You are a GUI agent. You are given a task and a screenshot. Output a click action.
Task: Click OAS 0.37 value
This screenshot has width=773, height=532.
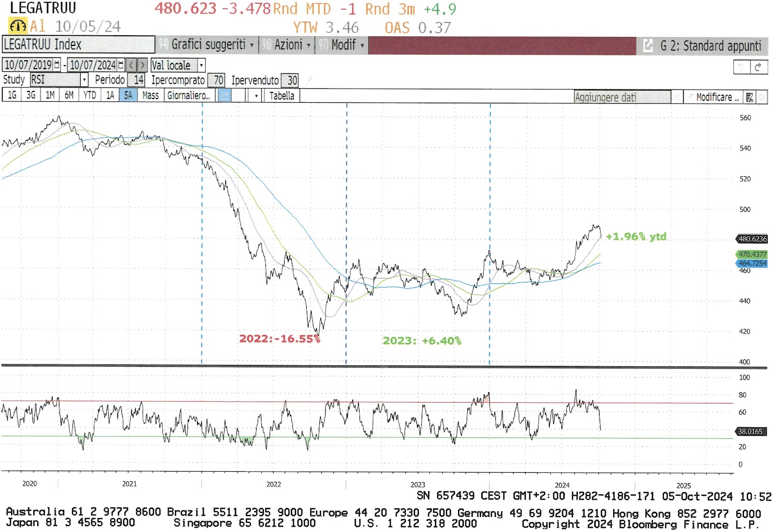(x=418, y=28)
